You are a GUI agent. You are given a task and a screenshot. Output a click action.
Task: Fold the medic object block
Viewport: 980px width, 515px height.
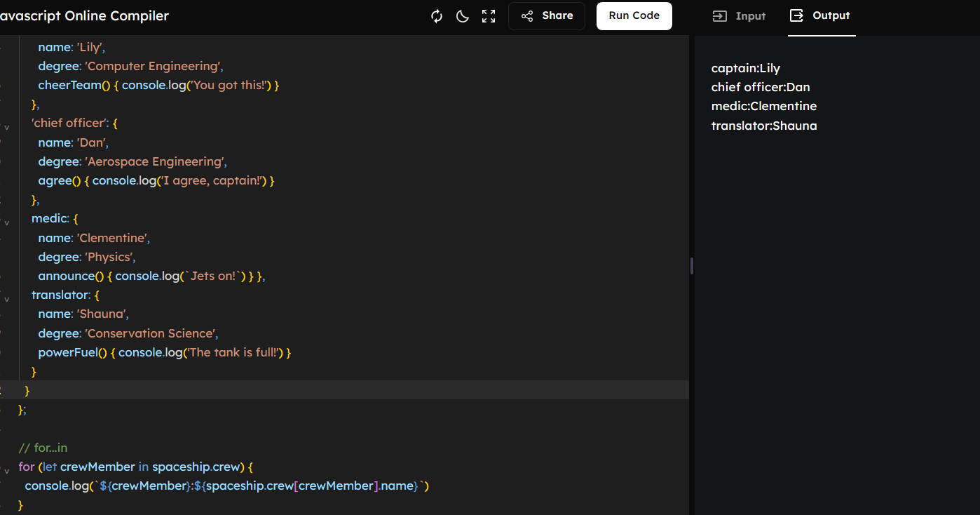click(x=7, y=223)
